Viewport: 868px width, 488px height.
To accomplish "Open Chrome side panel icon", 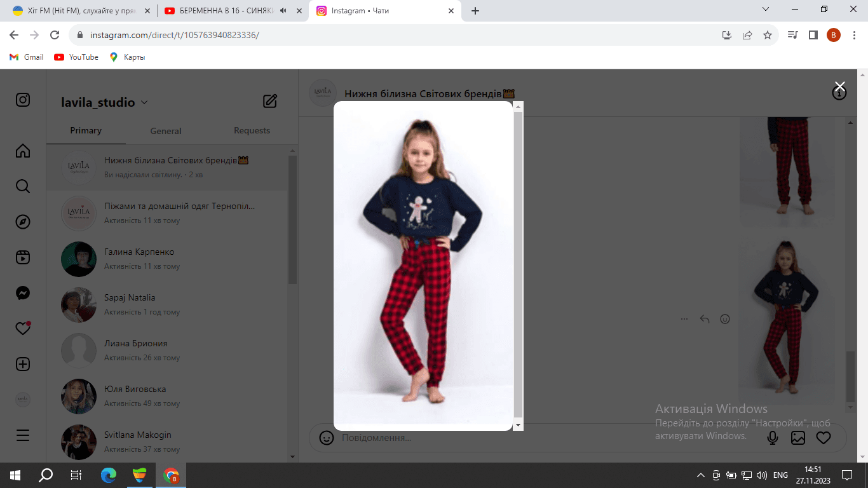I will (x=813, y=35).
